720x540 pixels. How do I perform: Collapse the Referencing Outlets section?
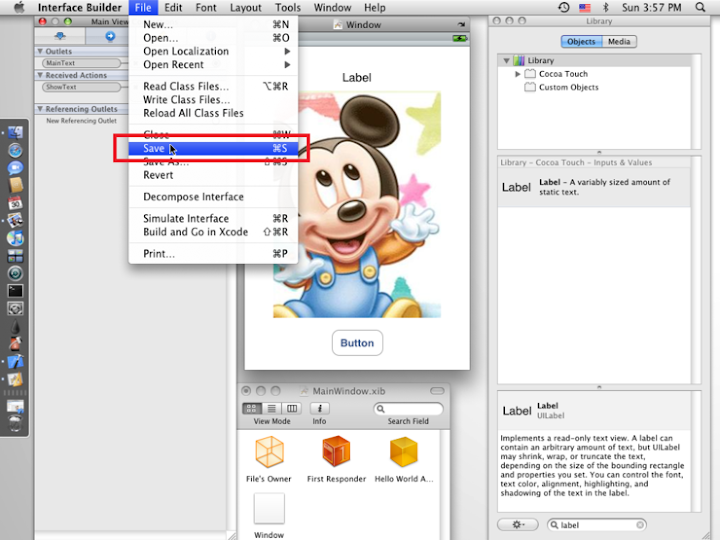(40, 109)
